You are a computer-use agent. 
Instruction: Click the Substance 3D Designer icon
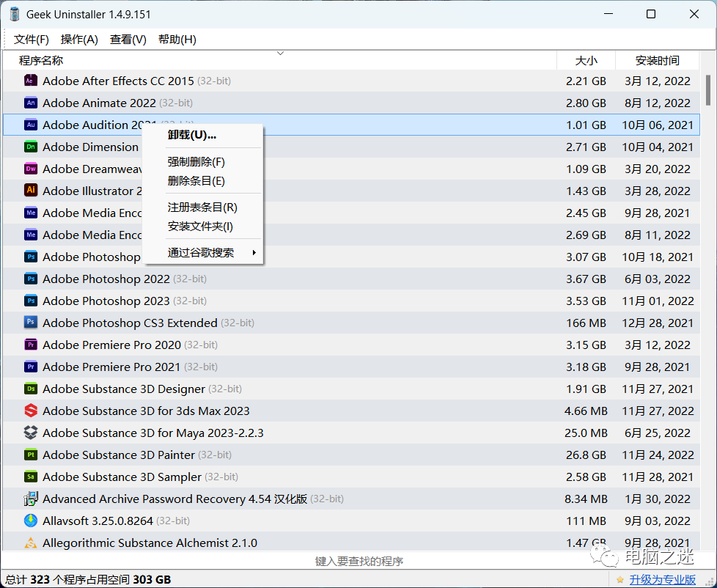point(31,389)
